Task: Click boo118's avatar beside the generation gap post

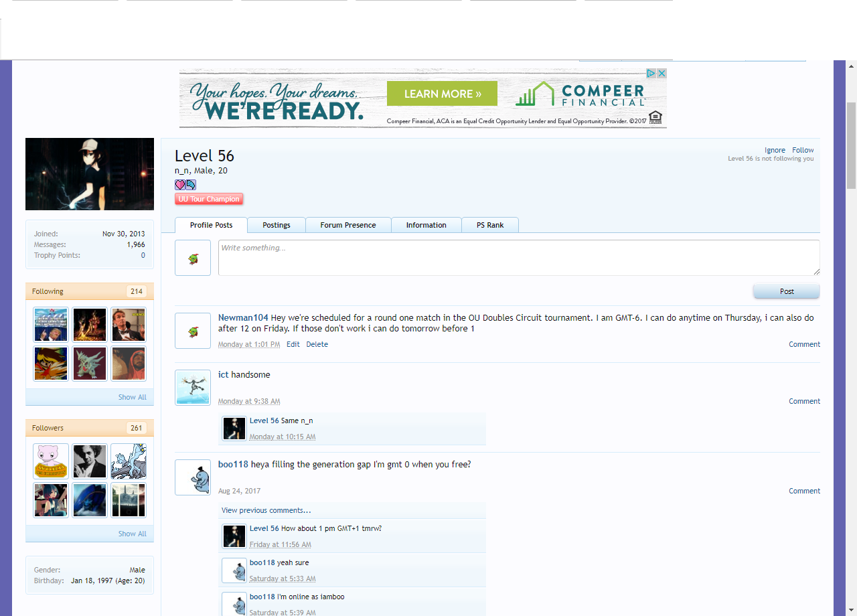Action: 193,477
